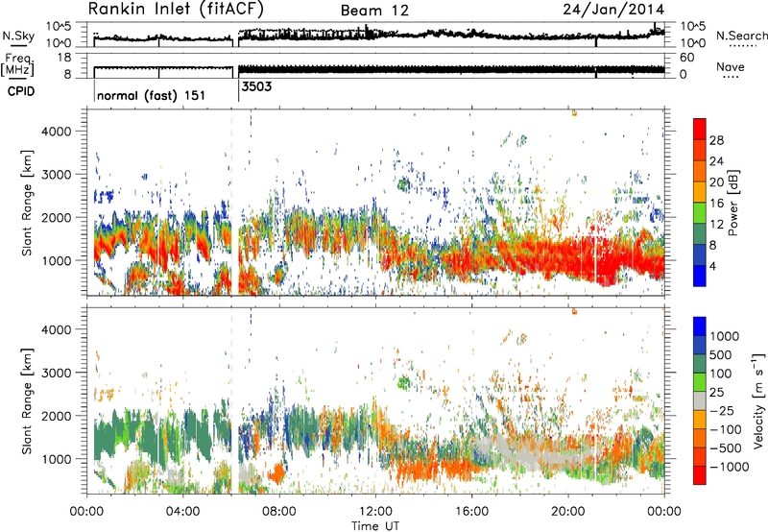Select the "N.Search" legend label
Viewport: 768px width, 532px height.
(741, 36)
